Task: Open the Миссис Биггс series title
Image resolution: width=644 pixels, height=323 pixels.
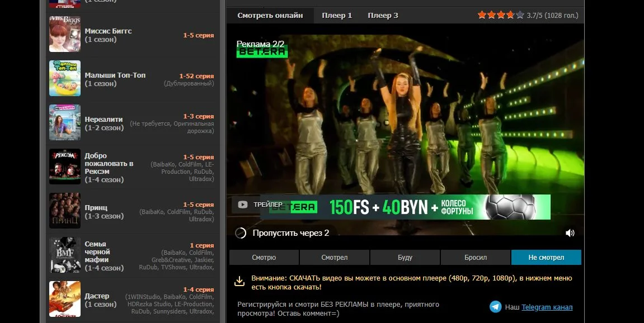Action: click(108, 31)
